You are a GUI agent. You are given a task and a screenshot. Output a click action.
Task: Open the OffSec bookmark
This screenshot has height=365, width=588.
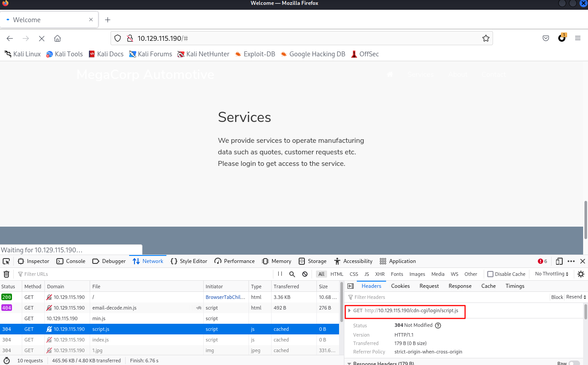(365, 54)
